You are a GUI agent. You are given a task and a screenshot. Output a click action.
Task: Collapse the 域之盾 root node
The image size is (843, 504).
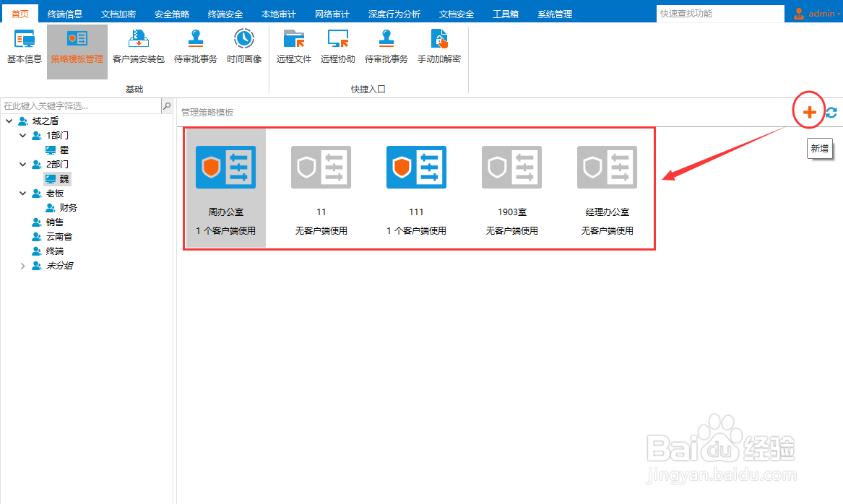click(x=9, y=121)
